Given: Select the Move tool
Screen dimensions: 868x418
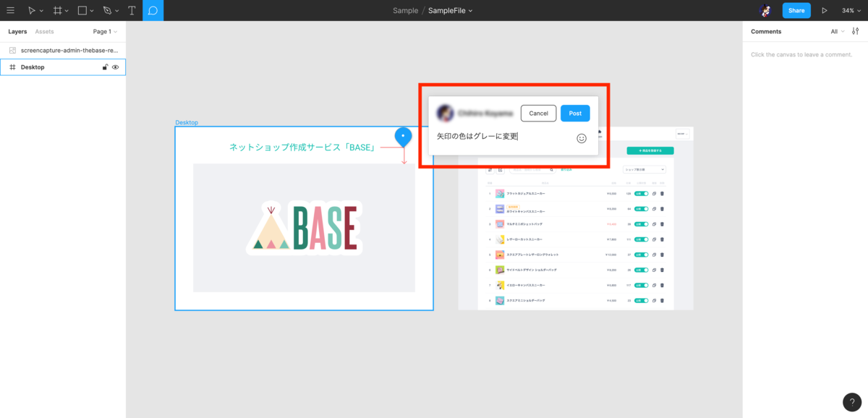Looking at the screenshot, I should [x=31, y=11].
